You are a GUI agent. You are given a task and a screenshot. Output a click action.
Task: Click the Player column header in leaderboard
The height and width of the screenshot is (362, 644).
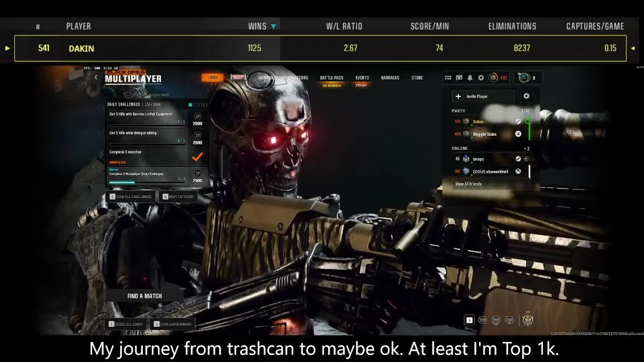point(78,27)
